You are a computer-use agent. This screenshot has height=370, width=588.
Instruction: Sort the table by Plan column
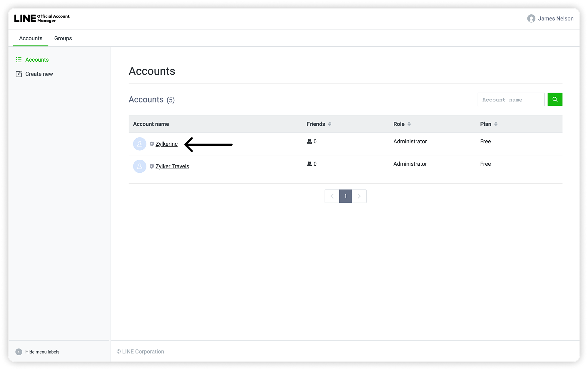[496, 124]
